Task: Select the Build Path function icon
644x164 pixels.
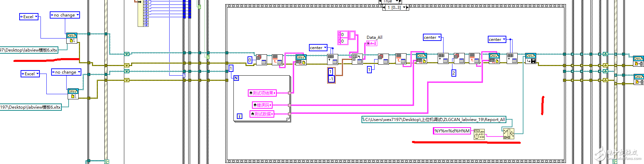Action: (x=509, y=134)
